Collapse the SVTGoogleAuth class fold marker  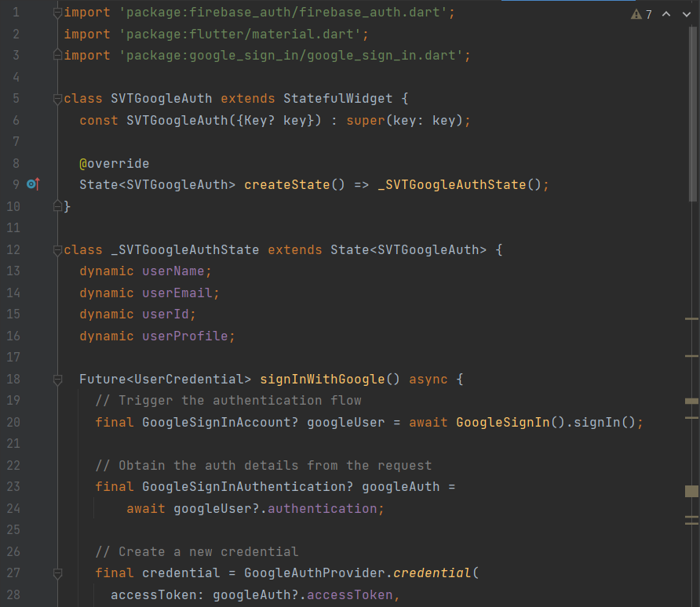[57, 99]
